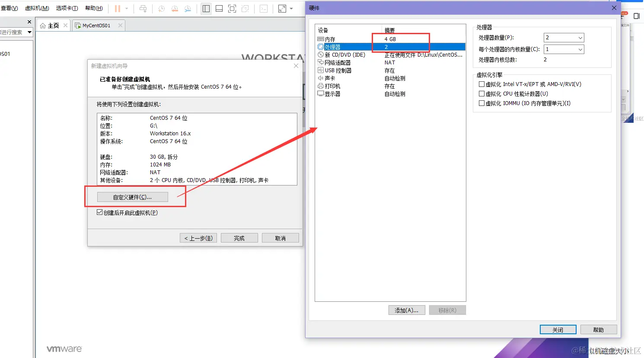The height and width of the screenshot is (358, 644).
Task: Close the 主页 tab
Action: click(65, 26)
